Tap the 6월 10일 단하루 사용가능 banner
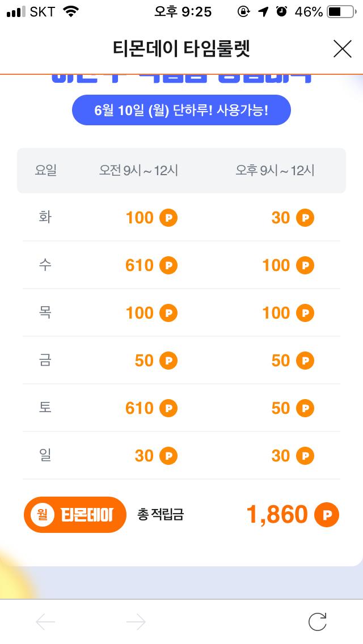Screen dimensions: 363x644 coord(181,110)
